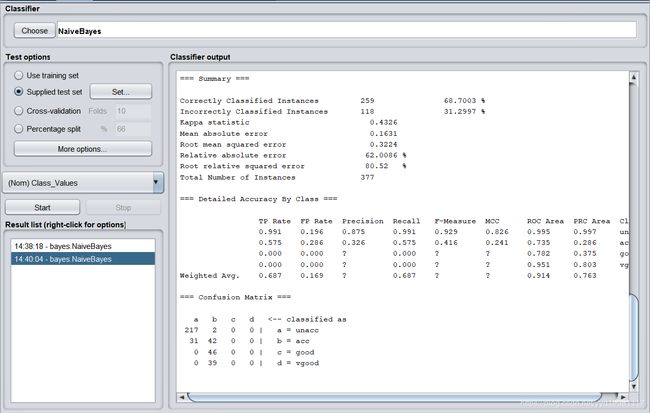Click the "TP Rate" column header

point(274,221)
